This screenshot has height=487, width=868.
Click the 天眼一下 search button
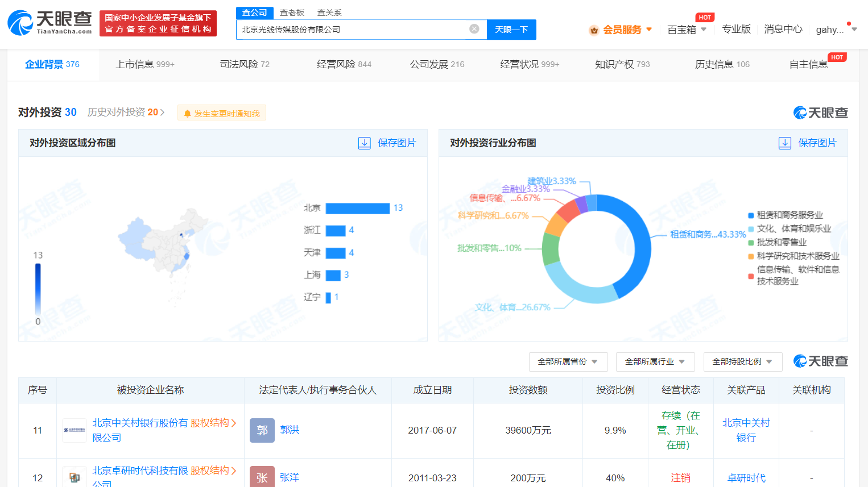(511, 29)
